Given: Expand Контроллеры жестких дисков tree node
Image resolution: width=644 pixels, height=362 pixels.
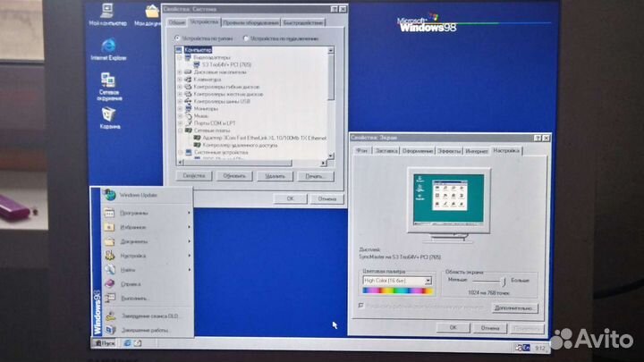Looking at the screenshot, I should [x=180, y=94].
